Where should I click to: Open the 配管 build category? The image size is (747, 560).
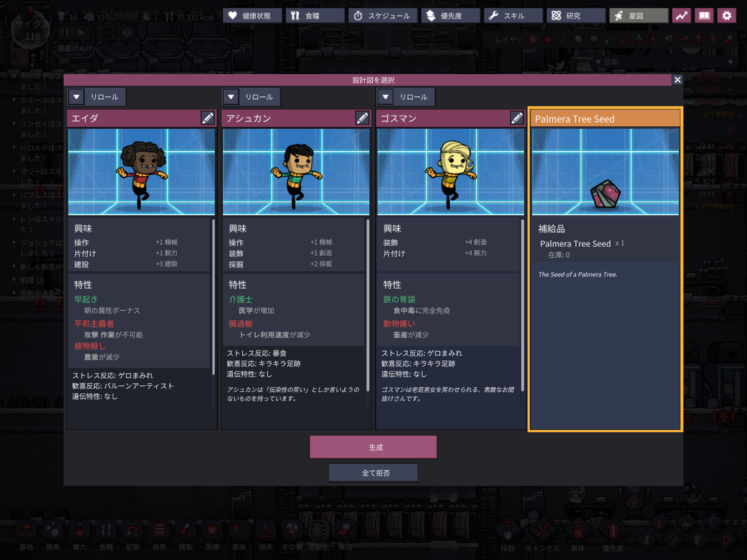(133, 534)
